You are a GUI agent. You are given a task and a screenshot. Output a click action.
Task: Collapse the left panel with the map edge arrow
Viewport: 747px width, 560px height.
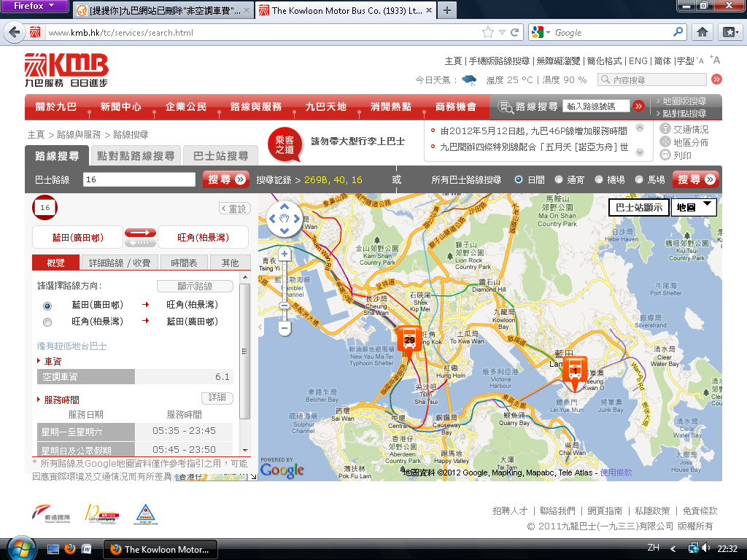260,327
